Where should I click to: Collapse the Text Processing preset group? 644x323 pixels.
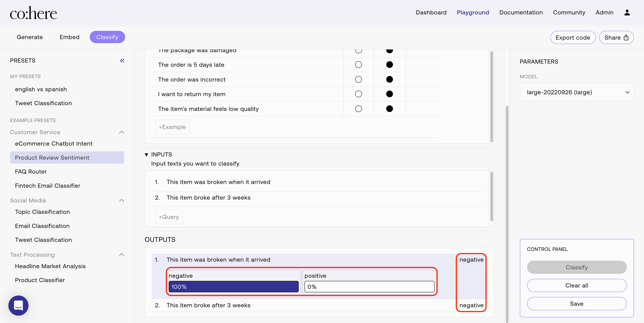121,255
